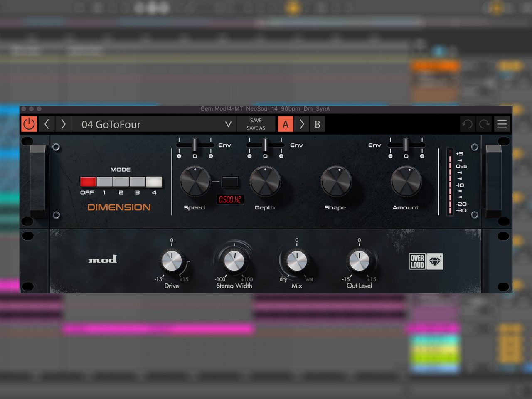Viewport: 532px width, 399px height.
Task: Toggle the sync button beside Speed knob
Action: (230, 182)
